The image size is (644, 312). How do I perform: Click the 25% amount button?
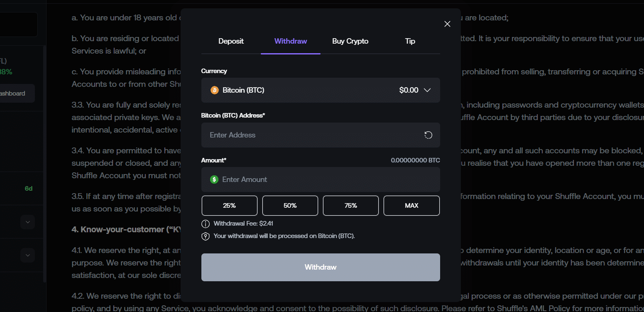[229, 205]
